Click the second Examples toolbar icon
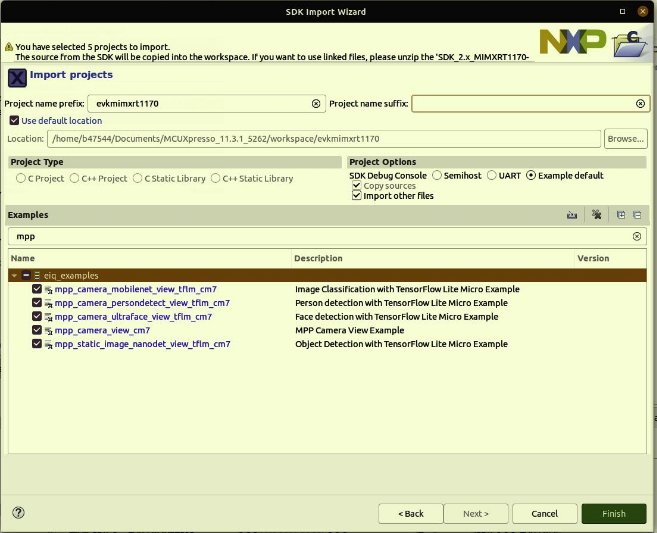The image size is (657, 533). click(x=596, y=215)
